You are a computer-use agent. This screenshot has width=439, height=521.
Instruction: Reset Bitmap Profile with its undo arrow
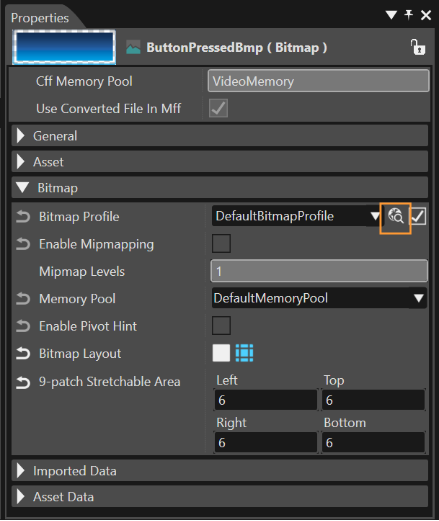click(23, 217)
